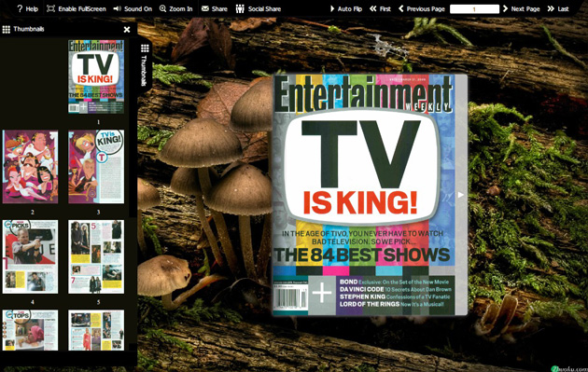Open Social Share option

[x=258, y=8]
